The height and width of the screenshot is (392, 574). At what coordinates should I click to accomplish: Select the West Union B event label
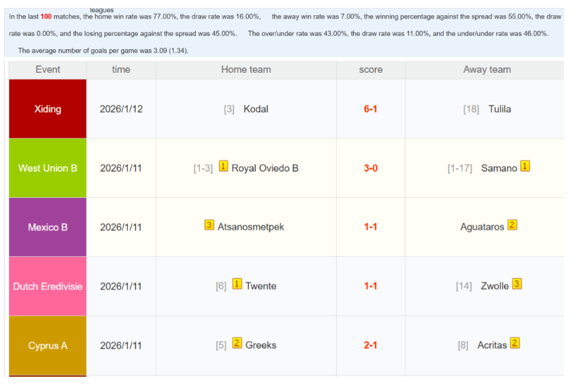[48, 168]
